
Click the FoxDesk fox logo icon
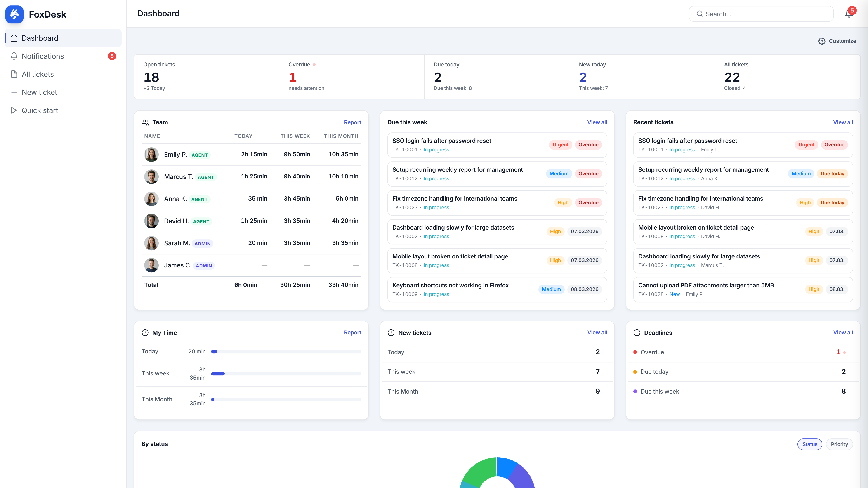14,14
